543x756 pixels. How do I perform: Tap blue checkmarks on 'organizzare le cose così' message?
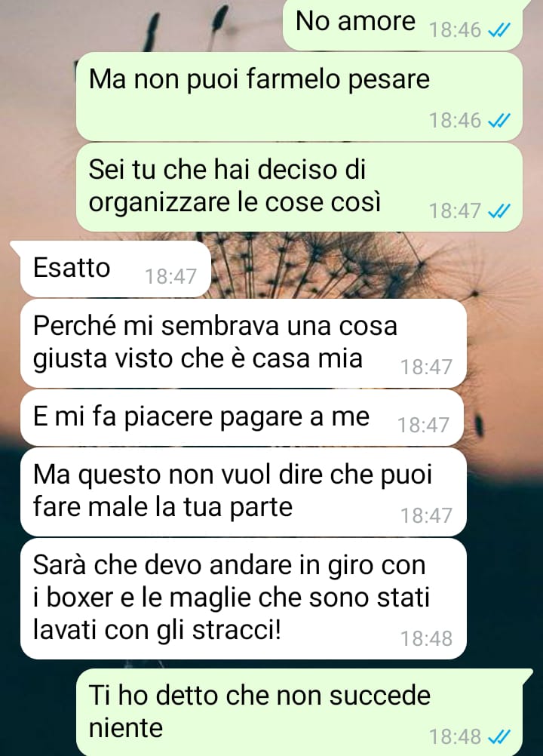point(499,211)
